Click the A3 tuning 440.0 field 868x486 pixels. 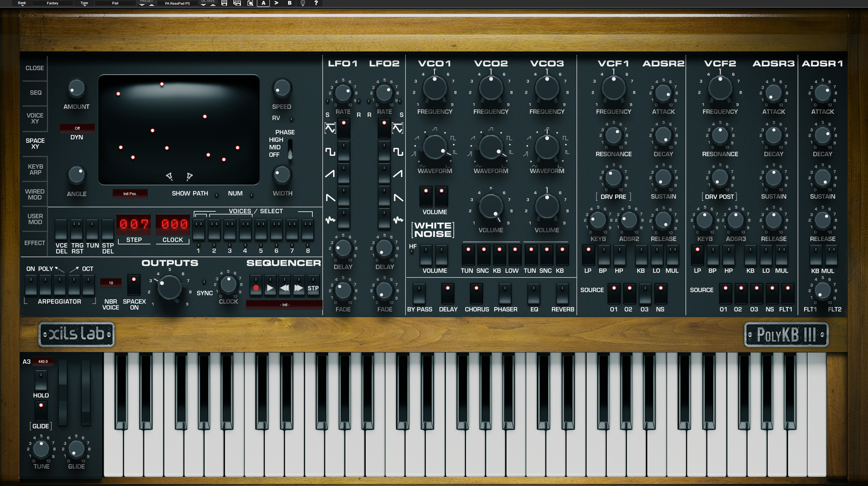tap(43, 362)
